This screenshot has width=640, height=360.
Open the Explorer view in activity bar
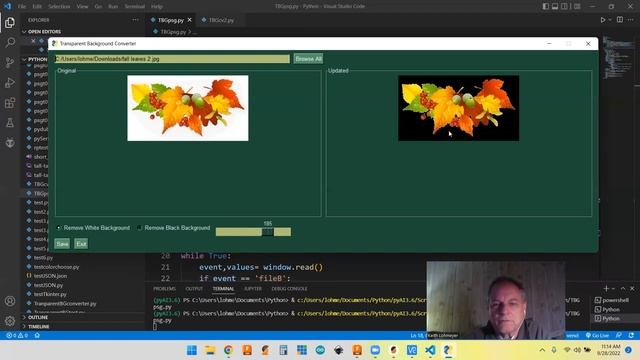(10, 22)
